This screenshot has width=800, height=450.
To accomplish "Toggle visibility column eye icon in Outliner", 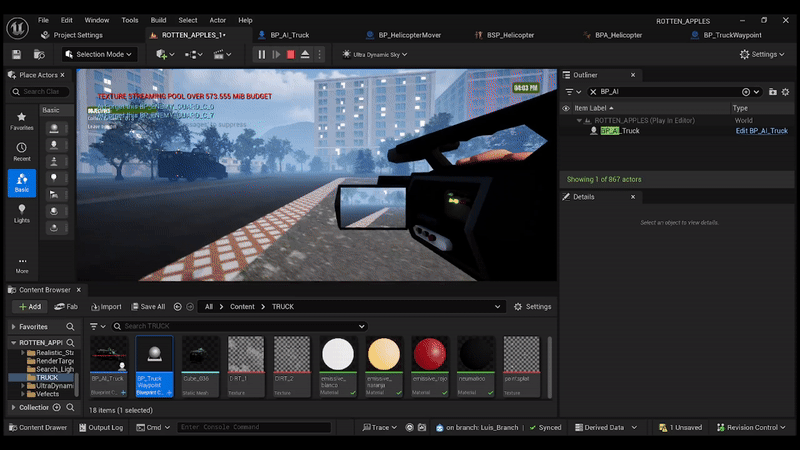I will point(566,108).
